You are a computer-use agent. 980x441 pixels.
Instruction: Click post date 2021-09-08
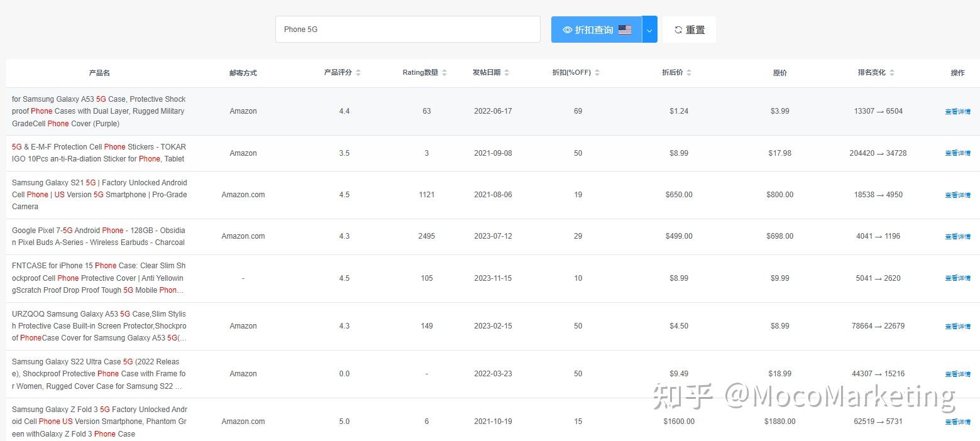click(493, 153)
